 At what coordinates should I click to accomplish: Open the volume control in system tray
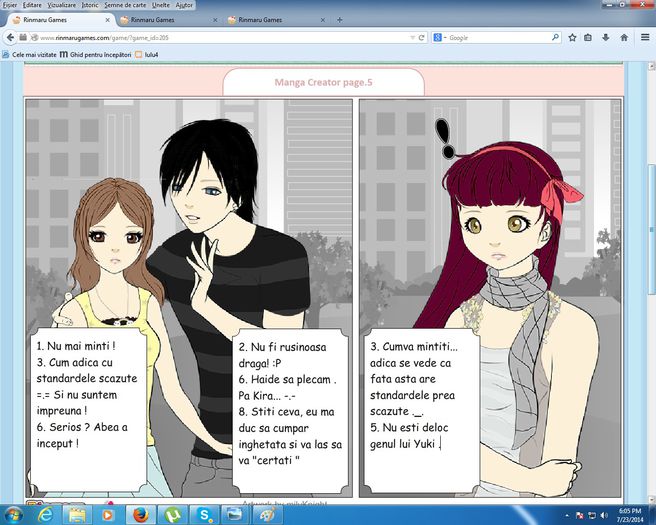602,514
